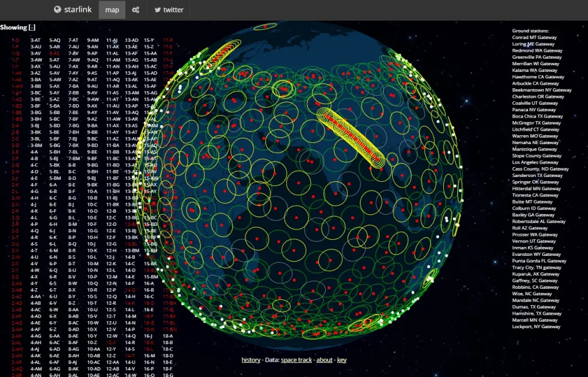Click the starlink brand text
Screen dimensions: 588x377
78,10
